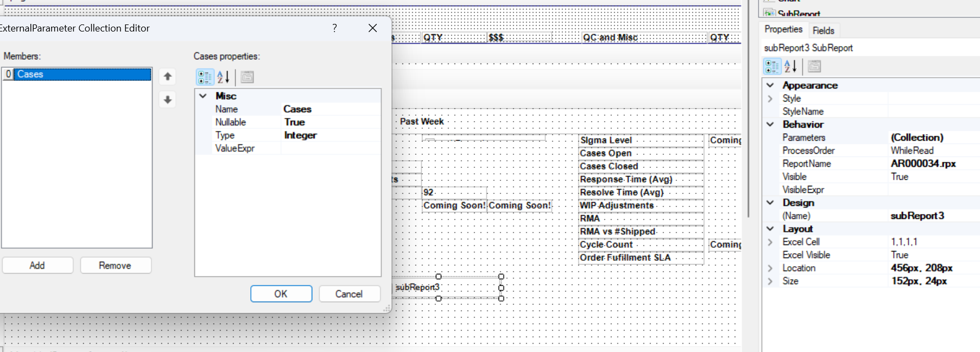This screenshot has height=352, width=980.
Task: Click the Remove button
Action: (115, 265)
